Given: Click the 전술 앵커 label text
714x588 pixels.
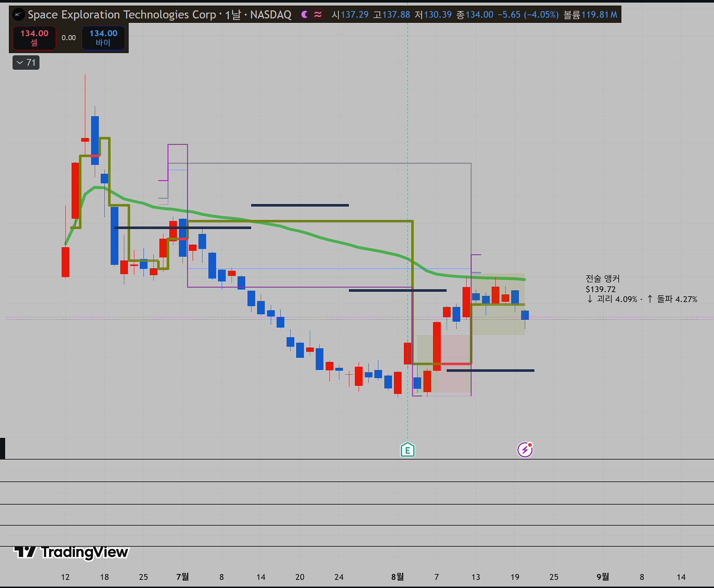Looking at the screenshot, I should point(603,279).
